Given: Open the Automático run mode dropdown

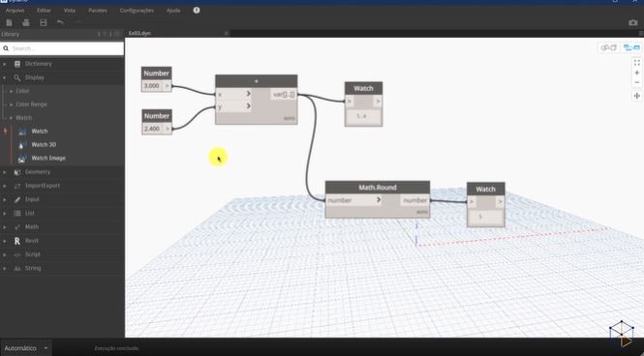Looking at the screenshot, I should point(26,348).
